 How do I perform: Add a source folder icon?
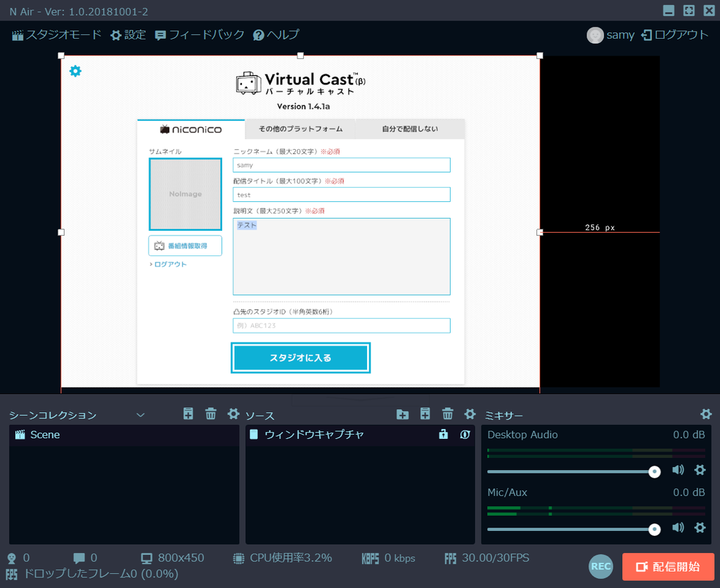(x=403, y=414)
